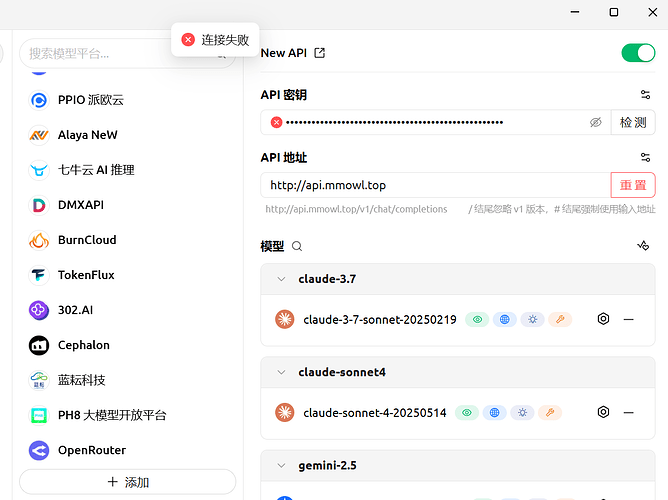Click red error icon in API key field
This screenshot has width=668, height=500.
276,123
